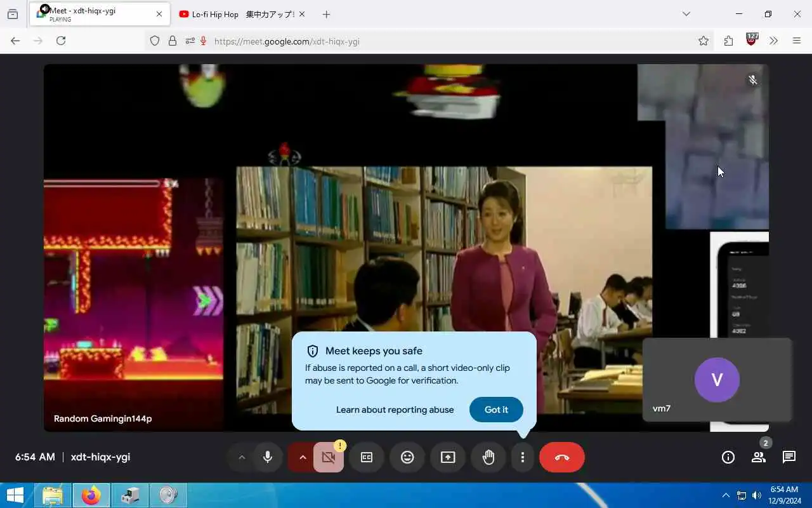Click the 6:54 AM meeting time text

tap(35, 457)
